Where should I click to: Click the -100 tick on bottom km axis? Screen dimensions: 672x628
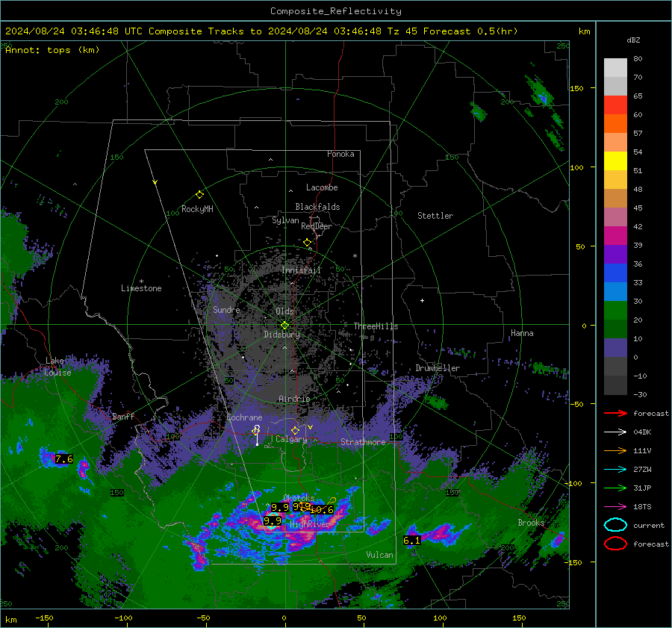coord(123,618)
